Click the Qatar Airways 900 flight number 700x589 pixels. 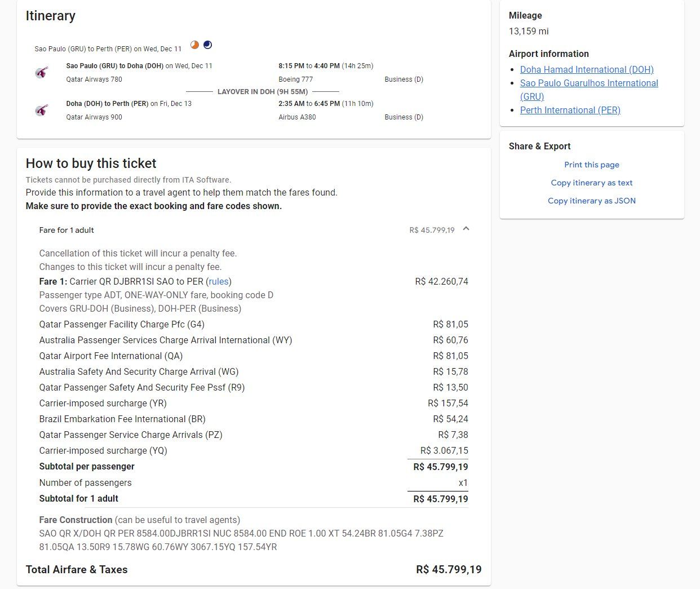(94, 117)
